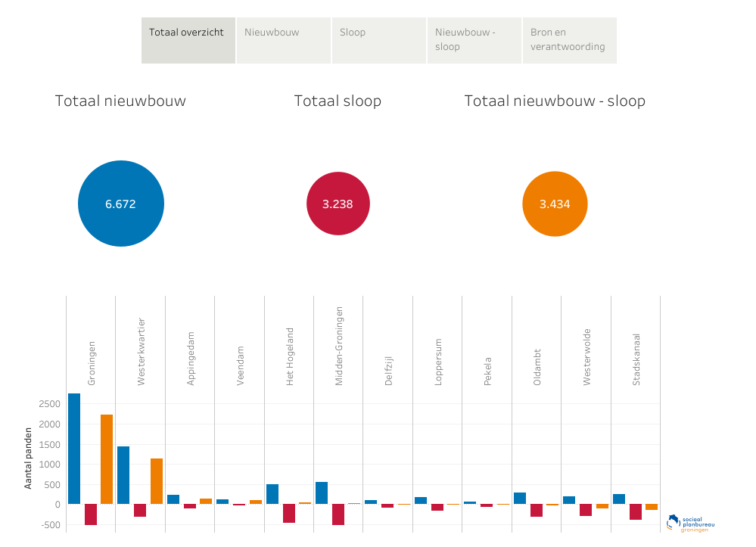Screen dimensions: 756x547
Task: Click Stadskanaal's red sloop bar
Action: 636,511
